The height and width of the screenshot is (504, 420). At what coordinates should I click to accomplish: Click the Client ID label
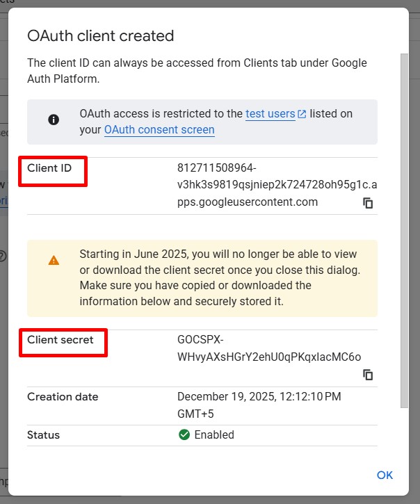click(x=49, y=168)
